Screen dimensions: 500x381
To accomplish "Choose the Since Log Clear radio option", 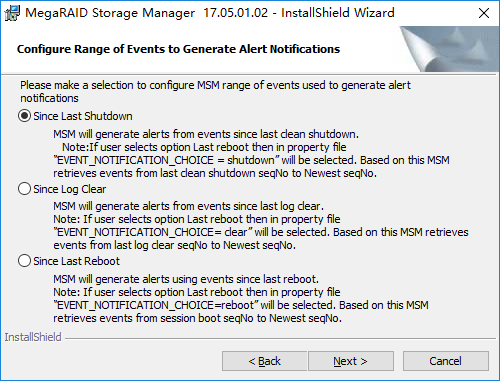I will pos(24,189).
